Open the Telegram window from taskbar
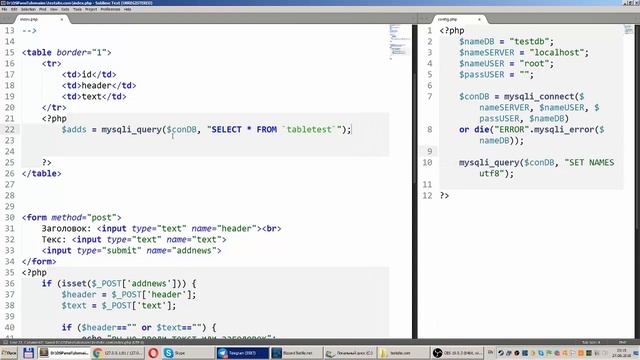 pyautogui.click(x=243, y=353)
